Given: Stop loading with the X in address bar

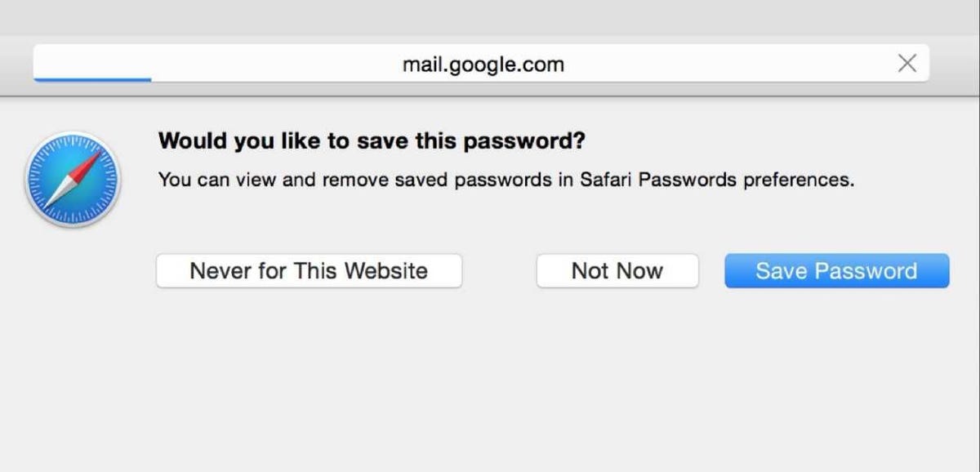Looking at the screenshot, I should click(x=906, y=64).
